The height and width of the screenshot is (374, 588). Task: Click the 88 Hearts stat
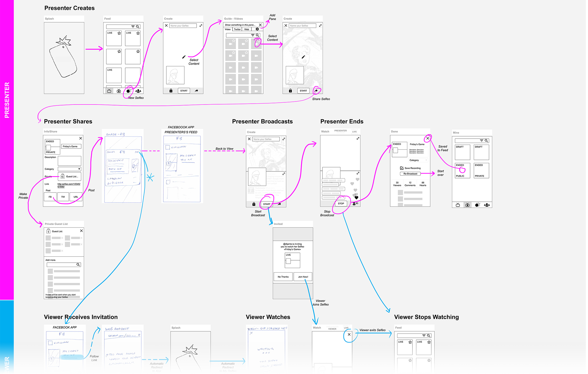423,184
